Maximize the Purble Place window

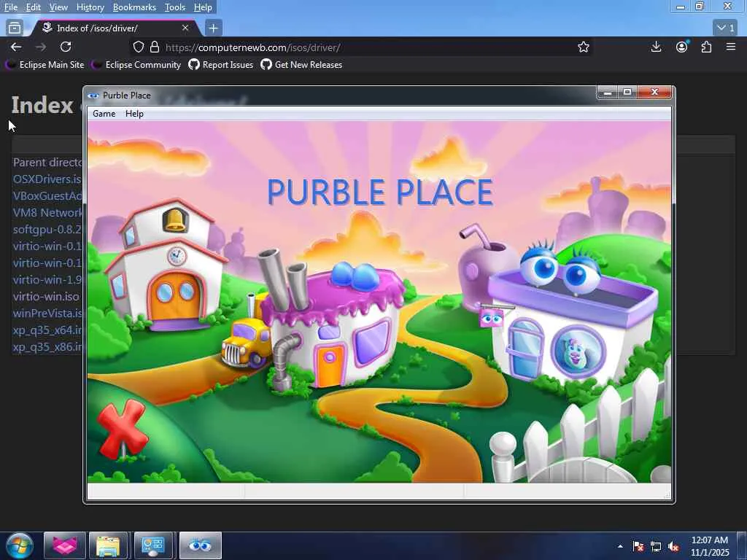pyautogui.click(x=627, y=93)
